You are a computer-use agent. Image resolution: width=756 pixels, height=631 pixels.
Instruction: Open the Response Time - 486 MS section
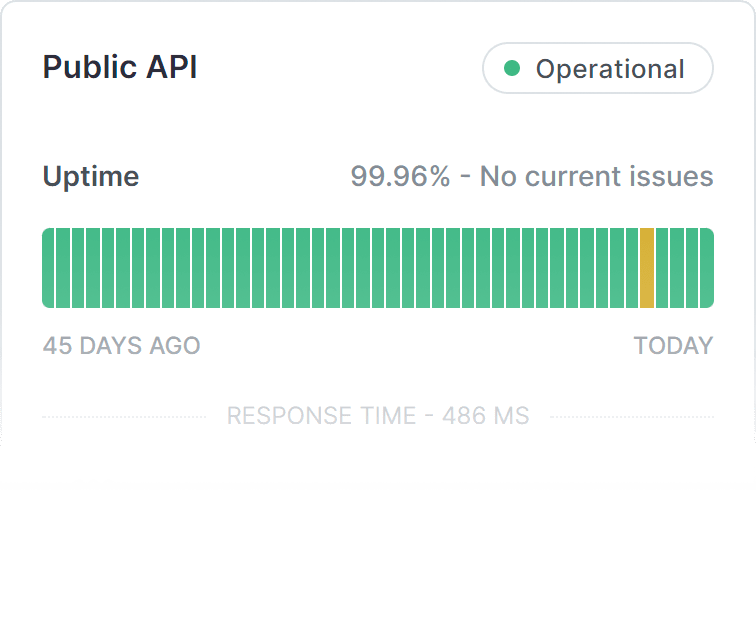click(378, 416)
